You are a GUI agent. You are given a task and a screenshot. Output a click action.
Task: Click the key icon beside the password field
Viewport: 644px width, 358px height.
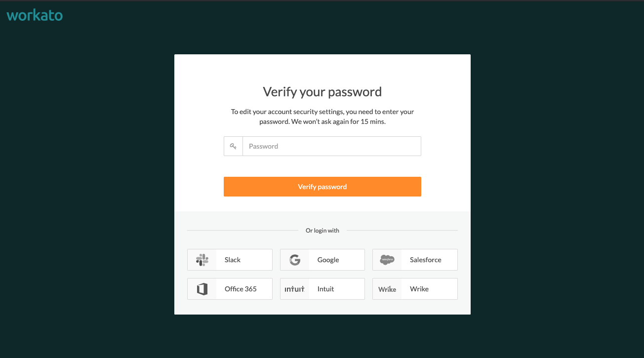(x=233, y=146)
